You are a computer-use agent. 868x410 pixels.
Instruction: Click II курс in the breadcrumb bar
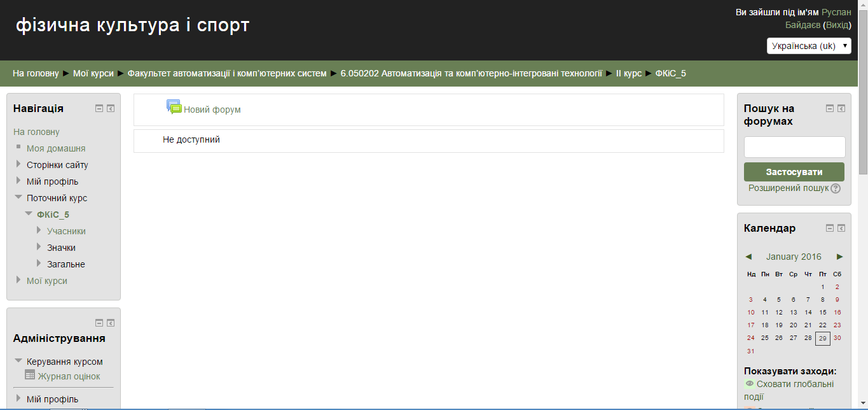click(x=628, y=73)
